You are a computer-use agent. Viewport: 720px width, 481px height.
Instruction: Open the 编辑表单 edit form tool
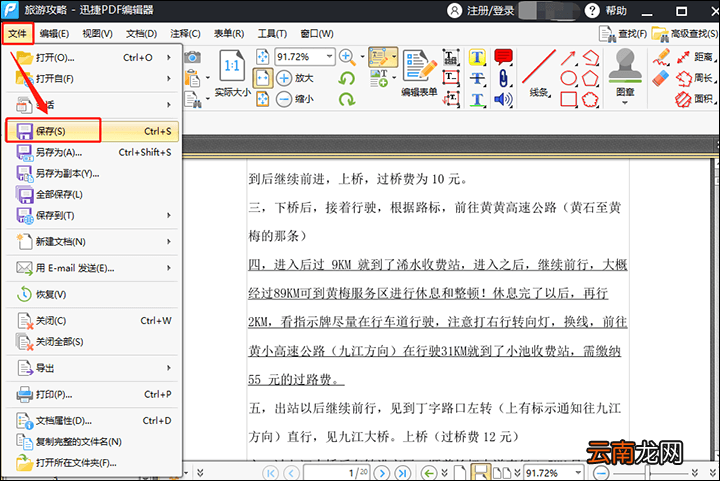[x=419, y=73]
